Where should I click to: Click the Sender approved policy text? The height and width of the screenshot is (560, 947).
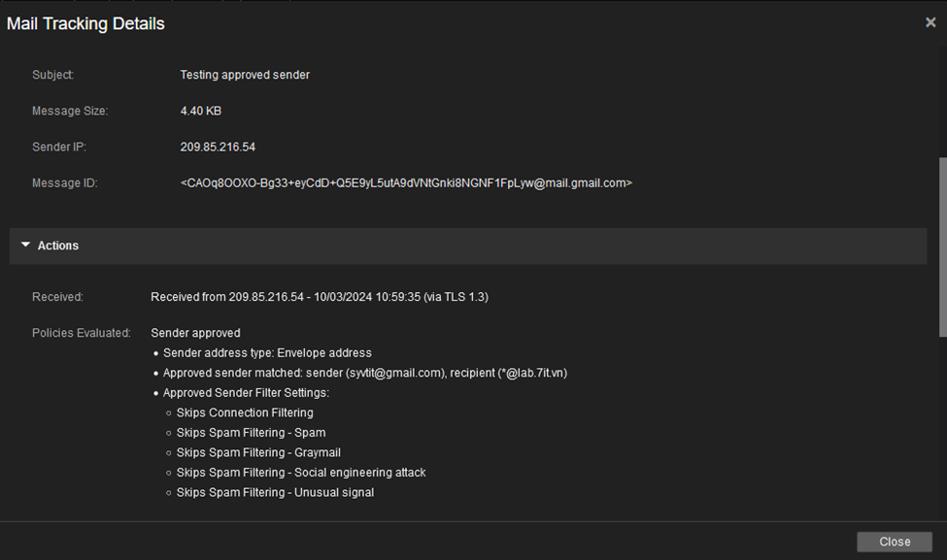195,333
